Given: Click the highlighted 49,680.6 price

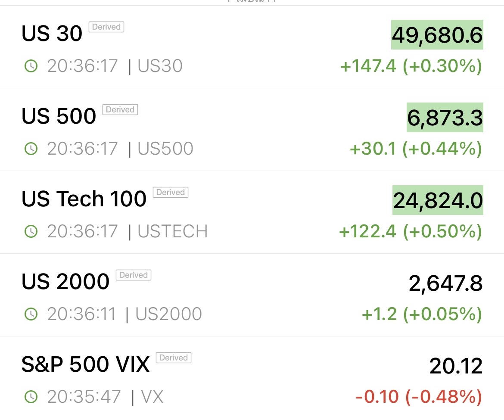Looking at the screenshot, I should tap(437, 35).
